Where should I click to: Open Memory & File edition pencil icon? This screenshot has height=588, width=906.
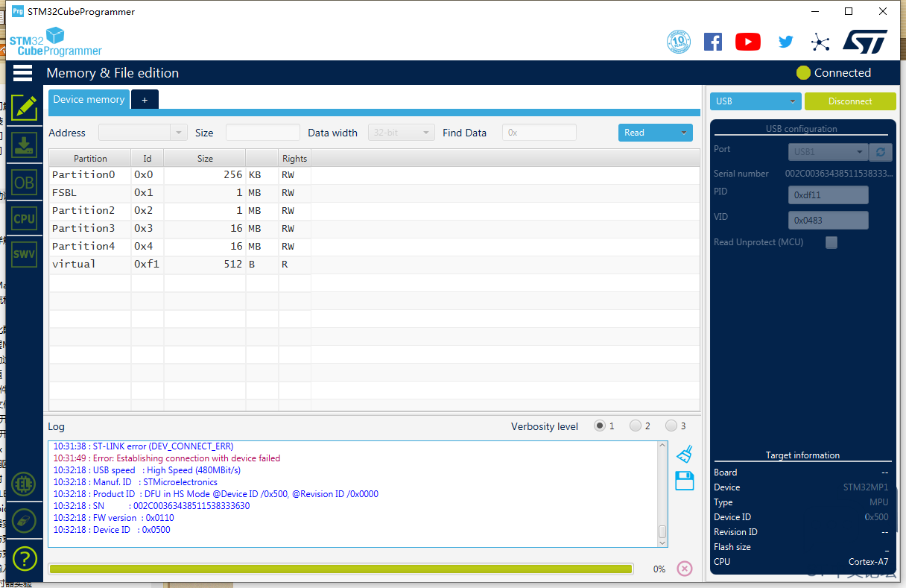(x=24, y=107)
